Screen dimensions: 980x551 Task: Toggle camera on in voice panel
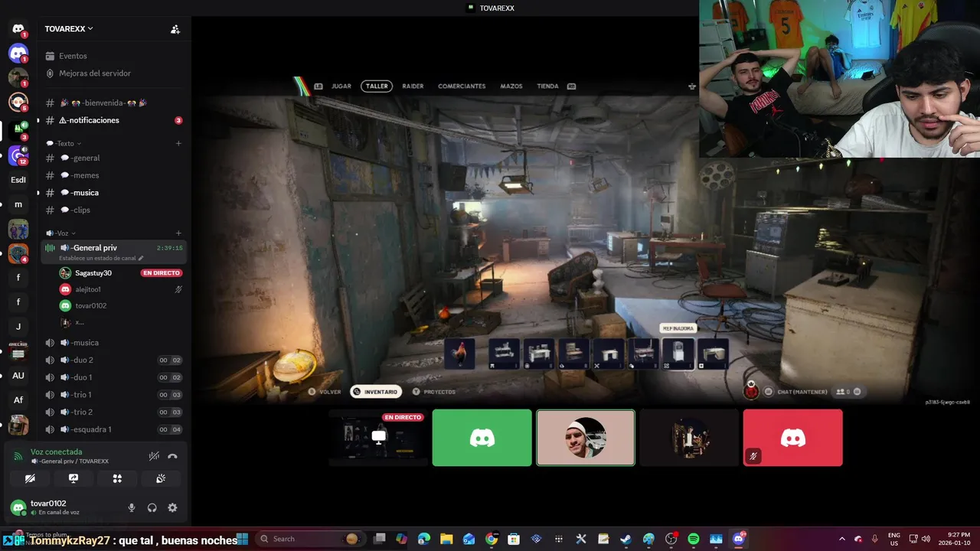coord(30,478)
